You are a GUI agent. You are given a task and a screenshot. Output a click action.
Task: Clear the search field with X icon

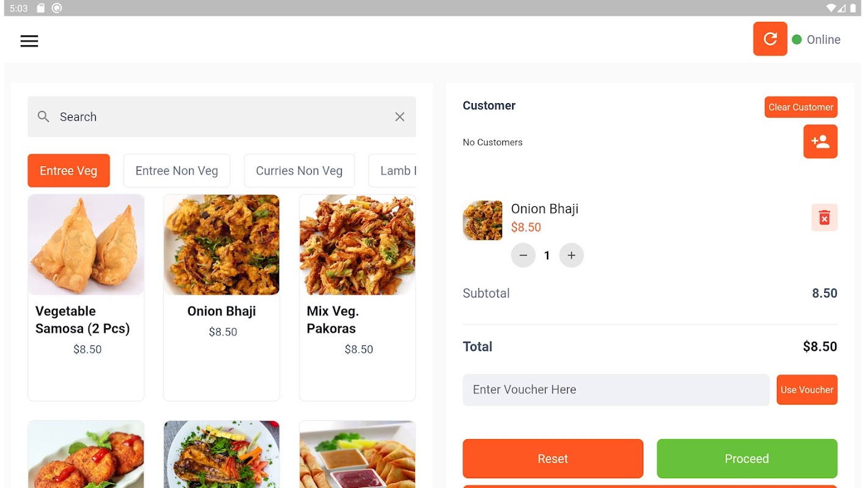pos(400,117)
